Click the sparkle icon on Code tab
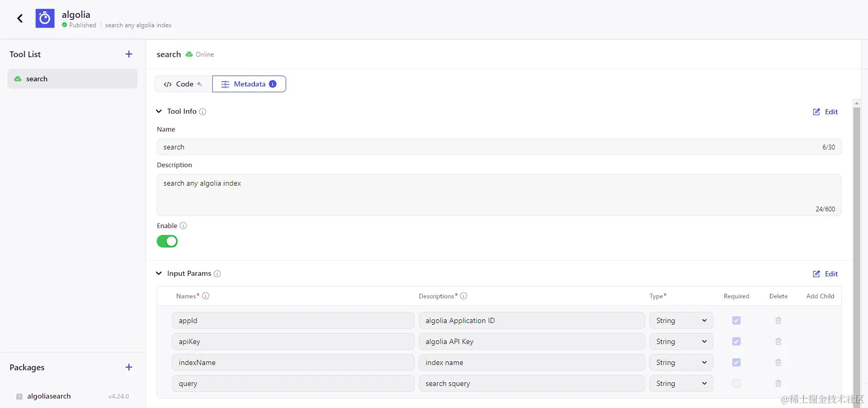868x408 pixels. coord(200,84)
